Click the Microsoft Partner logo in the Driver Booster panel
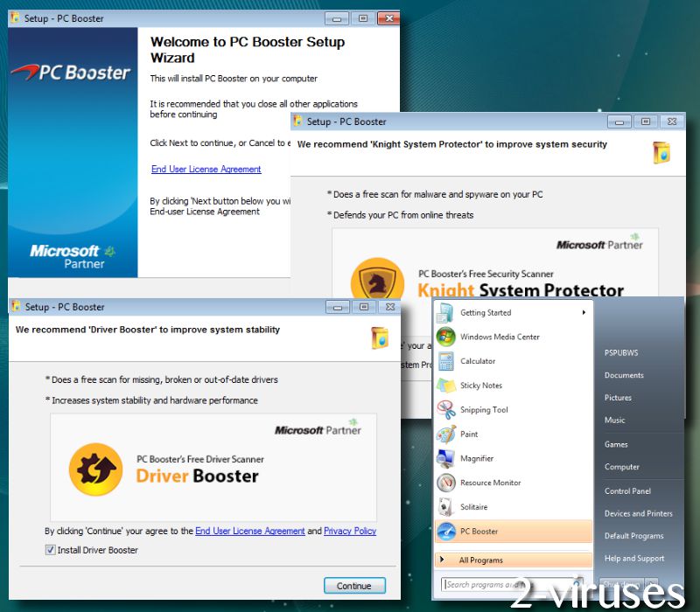 (x=318, y=428)
